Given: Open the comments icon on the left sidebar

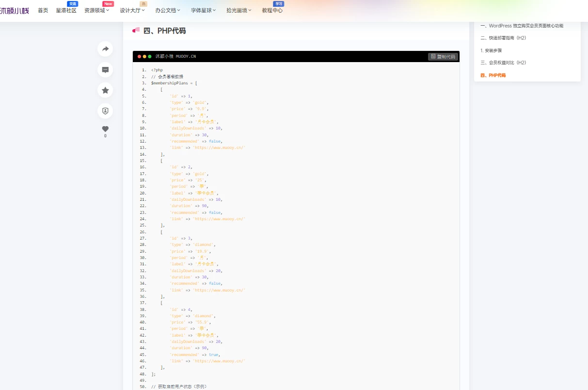Looking at the screenshot, I should (x=105, y=69).
